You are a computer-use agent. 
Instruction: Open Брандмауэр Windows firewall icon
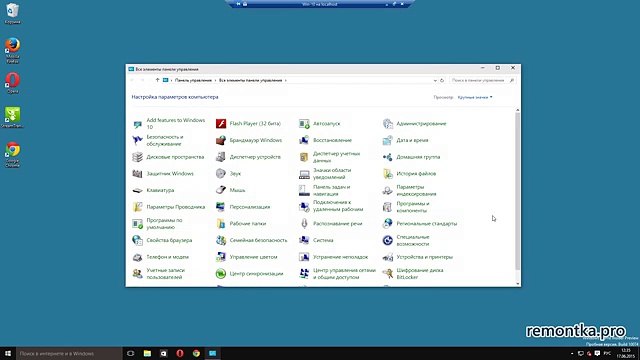[x=221, y=140]
